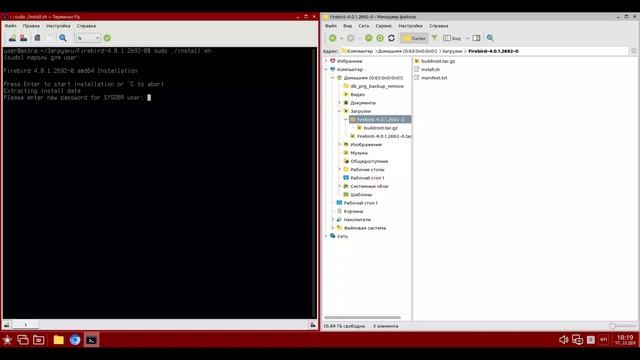Expand the Документы folder node

point(340,102)
